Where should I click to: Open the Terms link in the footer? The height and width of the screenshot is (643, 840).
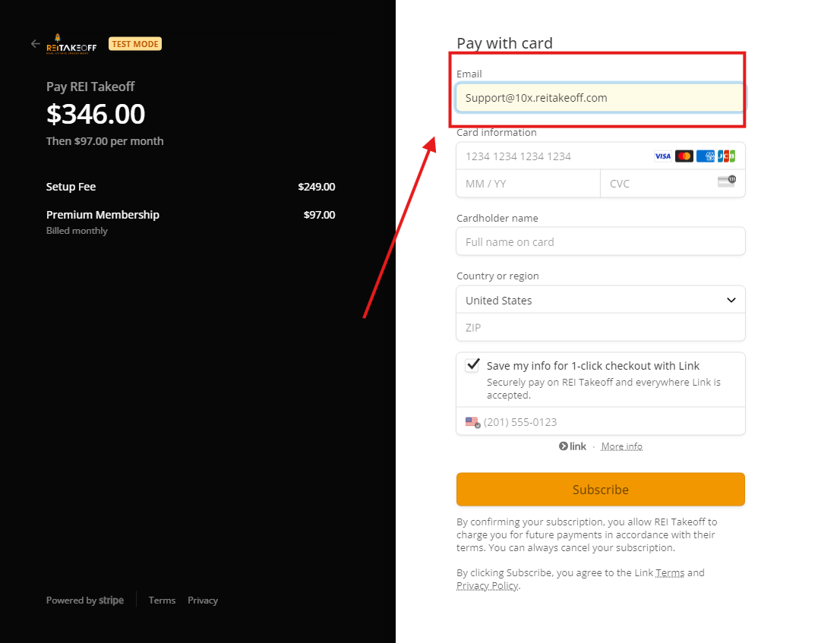point(162,600)
